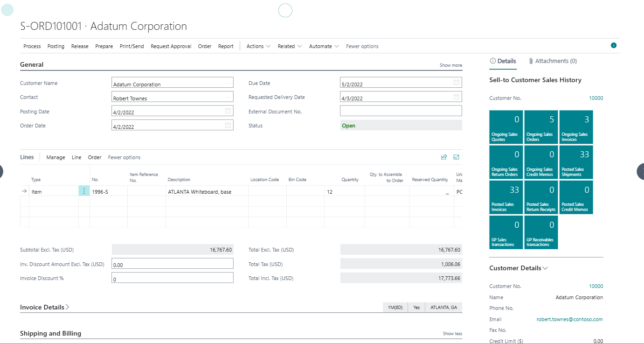Click the Contact field lookup ellipsis

click(228, 97)
